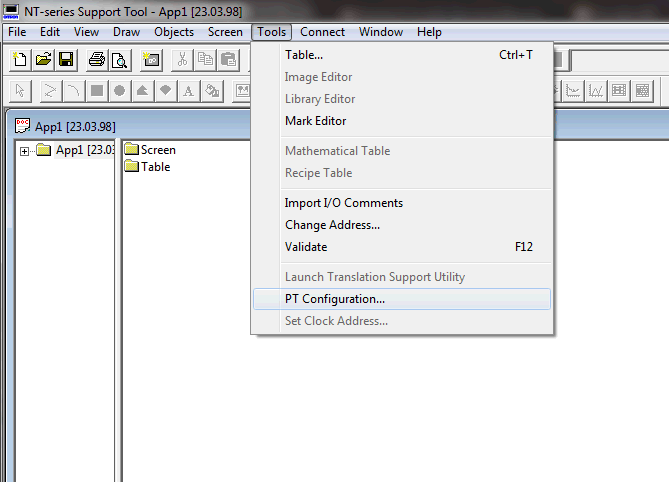Select the paint bucket fill tool
This screenshot has height=482, width=669.
click(x=212, y=91)
